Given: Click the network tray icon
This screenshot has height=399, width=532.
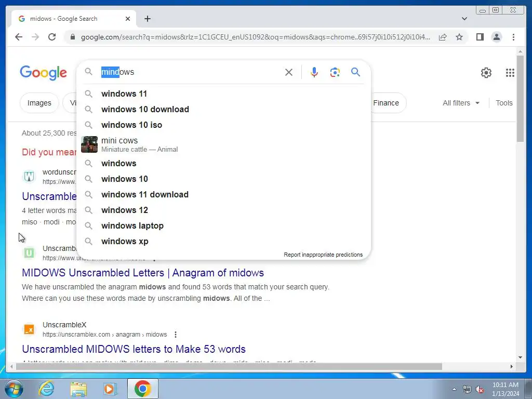Looking at the screenshot, I should click(467, 390).
